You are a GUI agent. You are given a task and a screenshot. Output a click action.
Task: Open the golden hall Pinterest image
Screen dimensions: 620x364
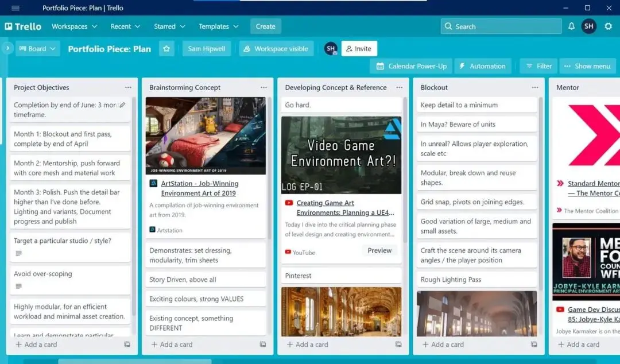pyautogui.click(x=341, y=312)
